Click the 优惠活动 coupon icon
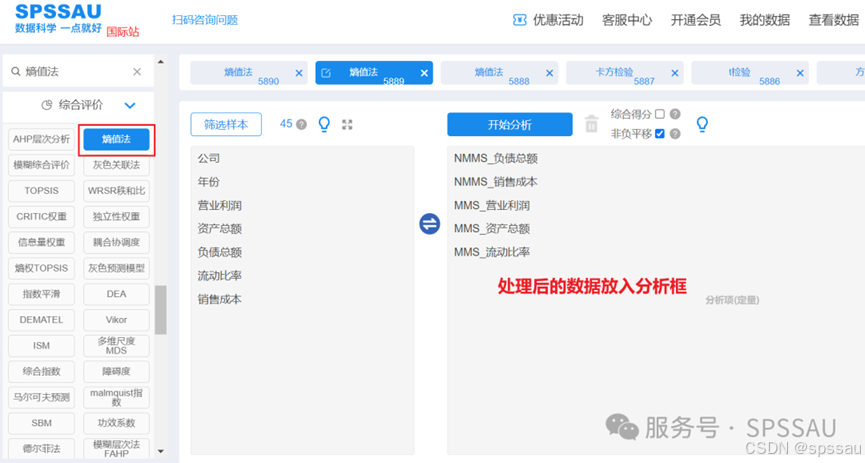The height and width of the screenshot is (463, 865). pyautogui.click(x=520, y=20)
